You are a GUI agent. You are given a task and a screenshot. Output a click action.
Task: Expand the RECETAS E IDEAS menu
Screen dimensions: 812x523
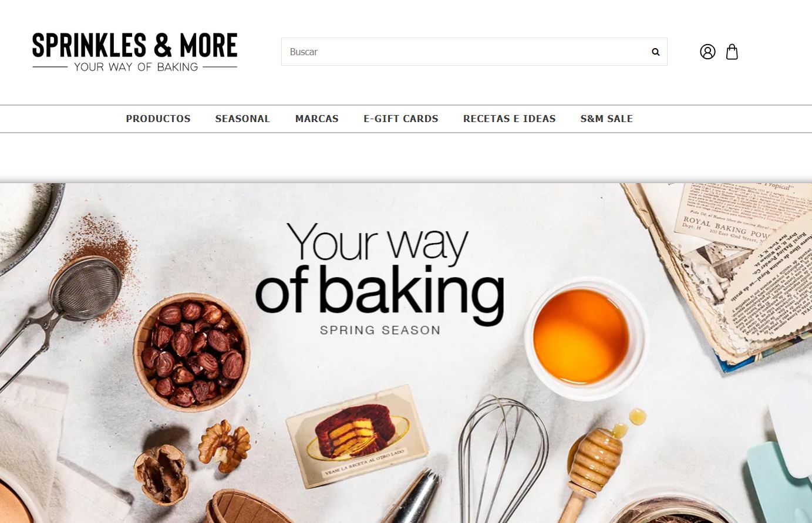(x=510, y=119)
